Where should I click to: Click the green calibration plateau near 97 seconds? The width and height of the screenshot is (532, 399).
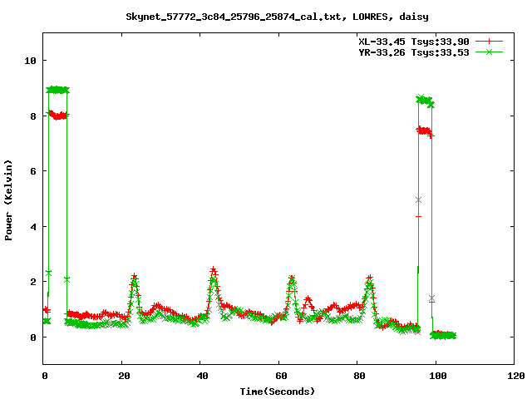click(x=425, y=101)
